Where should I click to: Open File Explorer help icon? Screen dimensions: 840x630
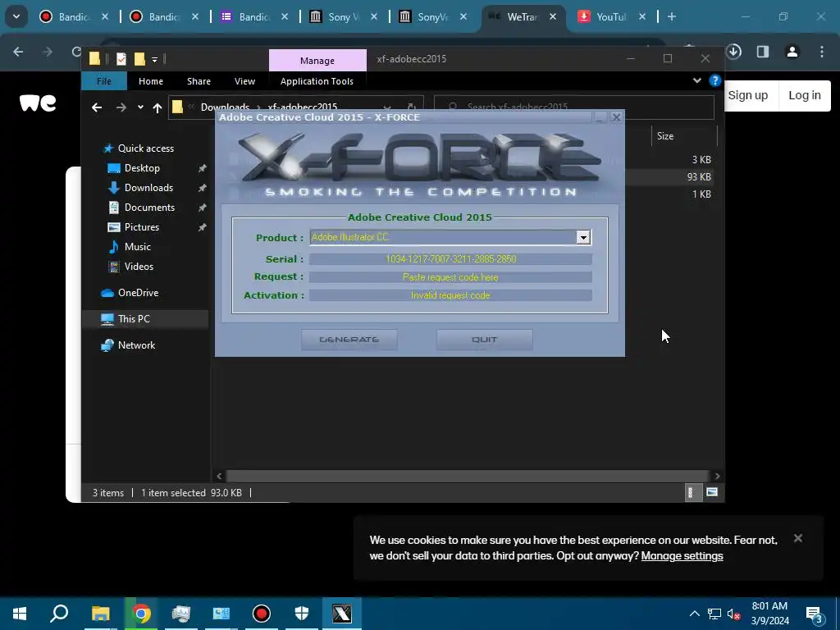tap(714, 81)
